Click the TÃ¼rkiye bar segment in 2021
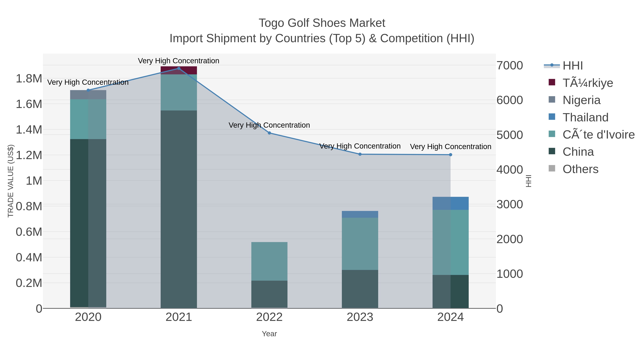The image size is (644, 362). (179, 70)
